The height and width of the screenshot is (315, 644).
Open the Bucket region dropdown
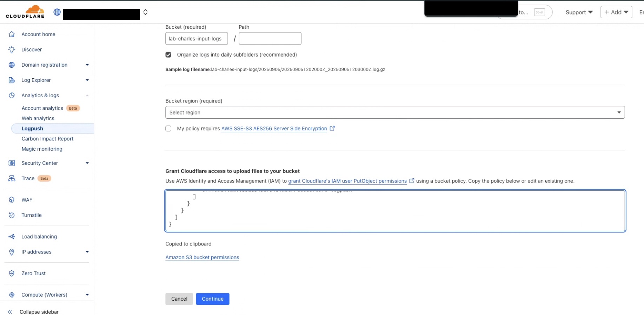click(x=395, y=112)
